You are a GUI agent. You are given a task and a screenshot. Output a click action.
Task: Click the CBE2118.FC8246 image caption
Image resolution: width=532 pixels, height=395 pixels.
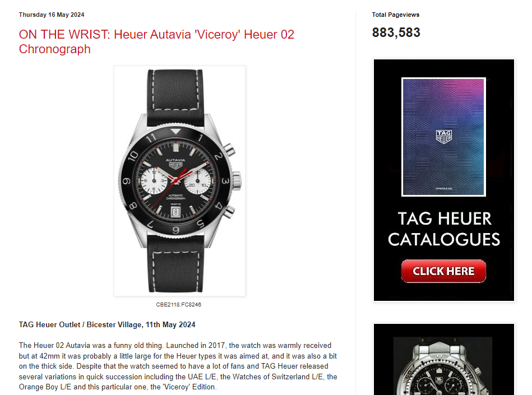178,304
